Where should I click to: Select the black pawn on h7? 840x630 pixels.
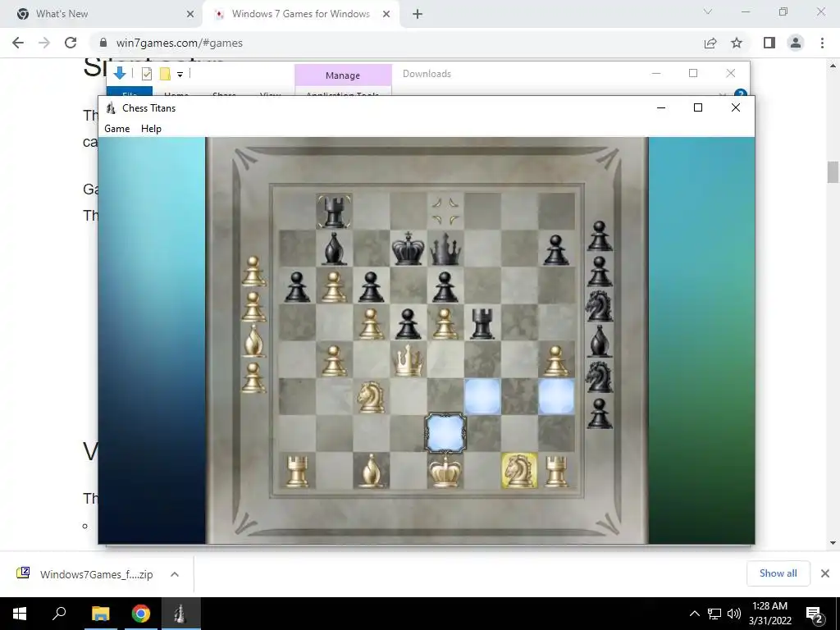click(556, 250)
